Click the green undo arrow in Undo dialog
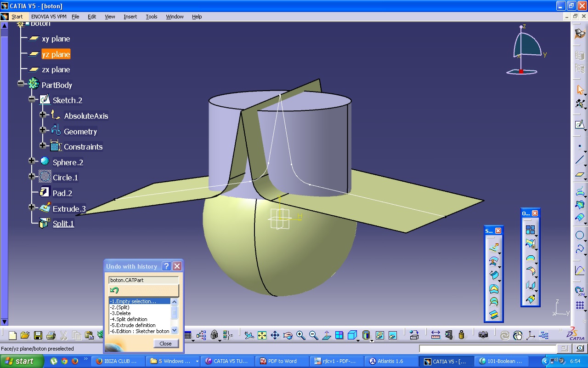The height and width of the screenshot is (368, 588). pyautogui.click(x=114, y=290)
